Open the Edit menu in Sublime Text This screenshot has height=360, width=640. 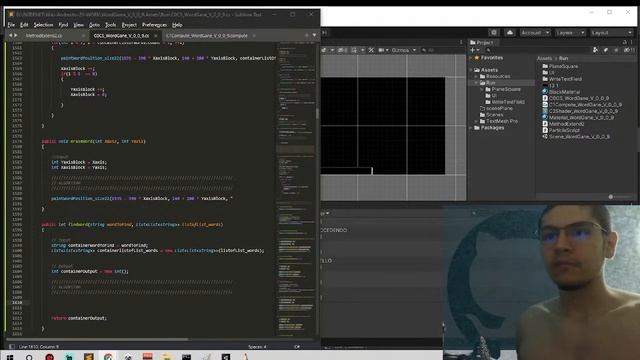[x=24, y=25]
